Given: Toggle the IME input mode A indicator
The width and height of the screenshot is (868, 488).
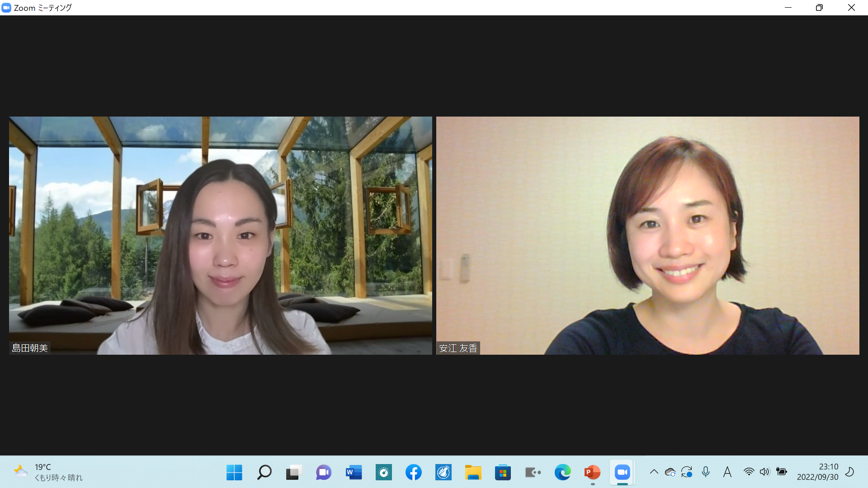Looking at the screenshot, I should pos(727,472).
